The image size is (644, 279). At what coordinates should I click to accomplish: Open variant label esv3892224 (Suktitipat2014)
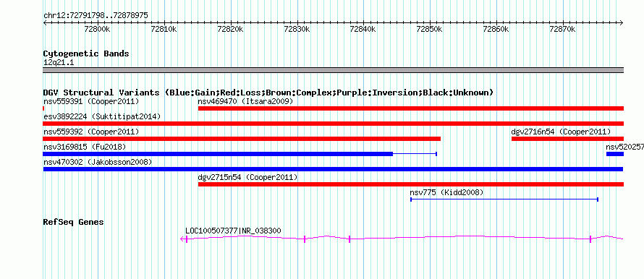pos(102,116)
